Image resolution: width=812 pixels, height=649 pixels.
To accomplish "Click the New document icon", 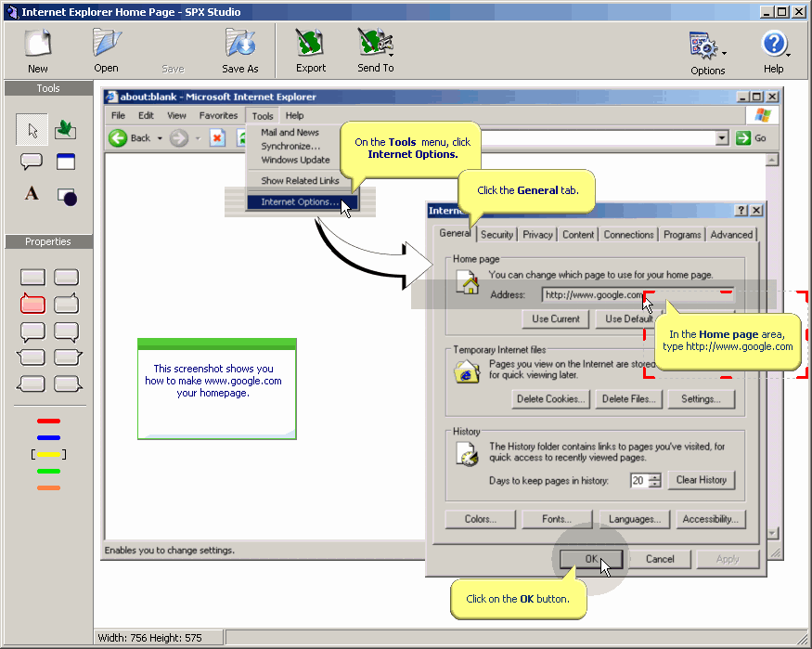I will tap(38, 43).
